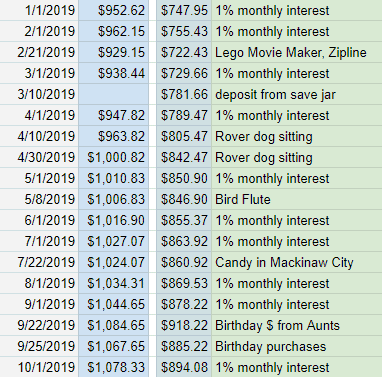Screen dimensions: 382x377
Task: Click the 5/8/2019 date cell
Action: coord(39,199)
